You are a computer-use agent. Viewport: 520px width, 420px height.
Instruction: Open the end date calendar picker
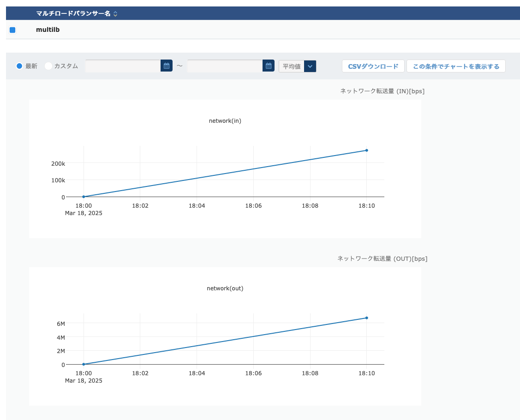pyautogui.click(x=268, y=66)
